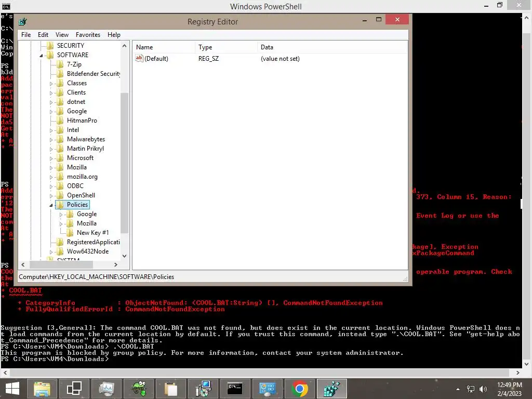Switch to the command prompt taskbar icon
This screenshot has width=532, height=399.
click(235, 389)
